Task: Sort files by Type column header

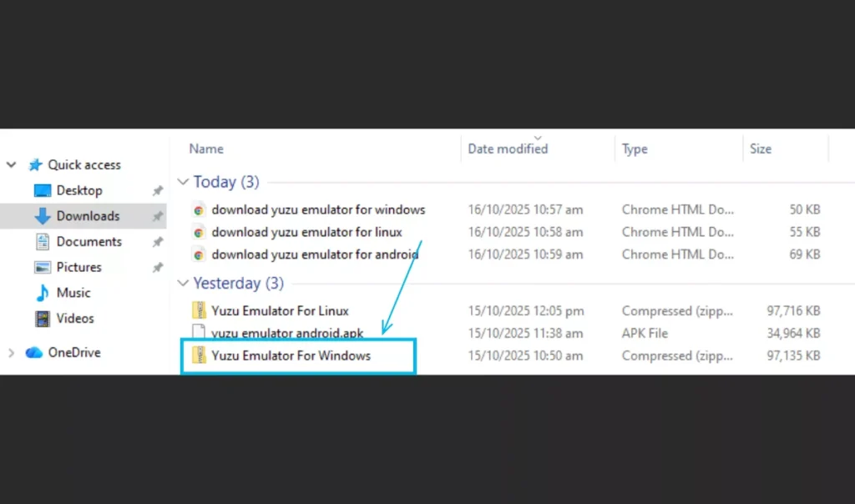Action: click(635, 149)
